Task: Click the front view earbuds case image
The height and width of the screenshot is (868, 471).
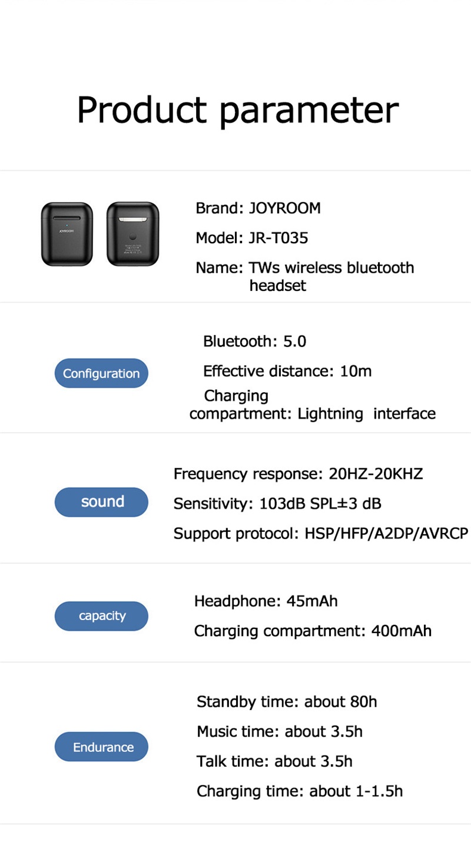Action: point(67,234)
